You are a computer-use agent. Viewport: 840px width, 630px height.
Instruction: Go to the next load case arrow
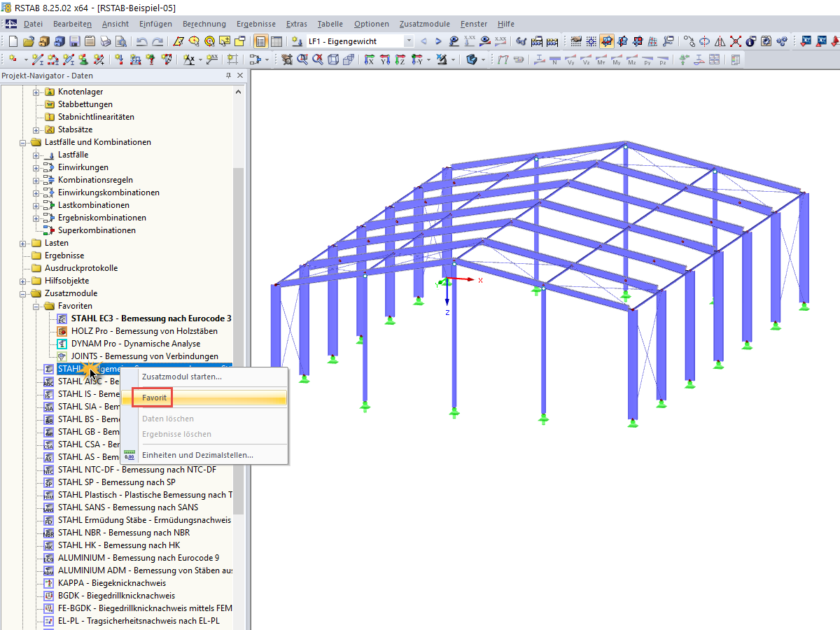point(438,41)
